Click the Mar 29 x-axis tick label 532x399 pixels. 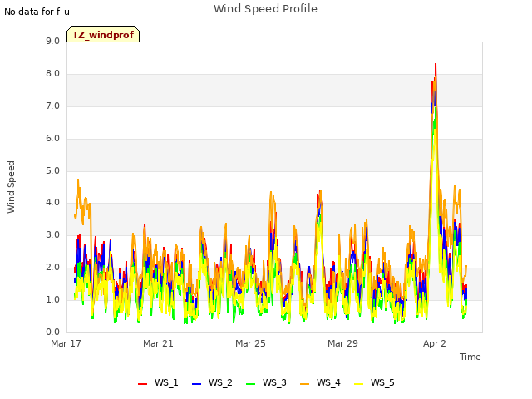(x=342, y=343)
